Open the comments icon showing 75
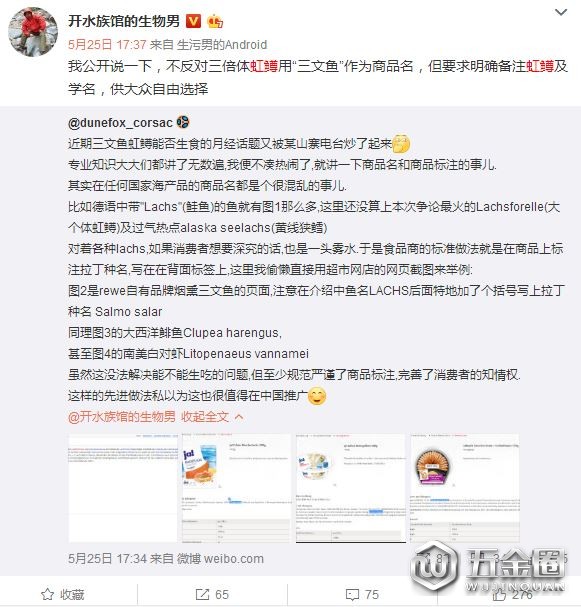Screen dimensions: 581x607 tap(352, 595)
